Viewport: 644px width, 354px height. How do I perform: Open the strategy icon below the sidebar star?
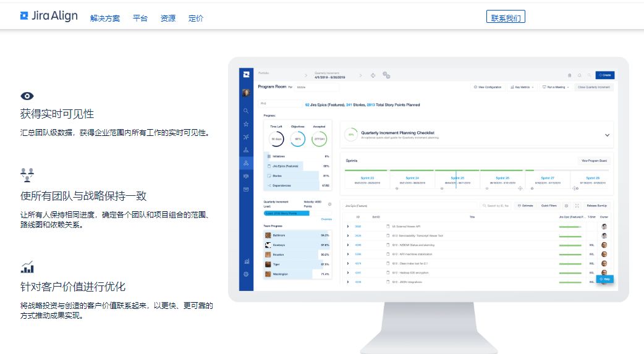(246, 137)
